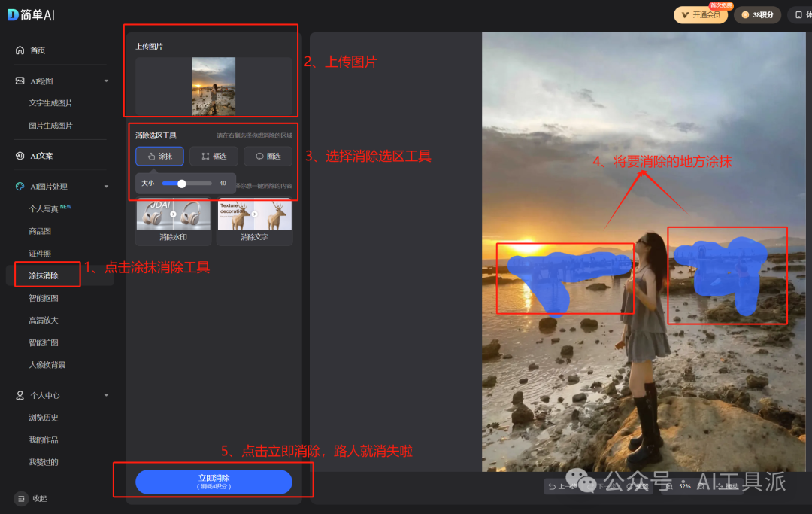
Task: Click the gold coin points icon
Action: (x=745, y=14)
